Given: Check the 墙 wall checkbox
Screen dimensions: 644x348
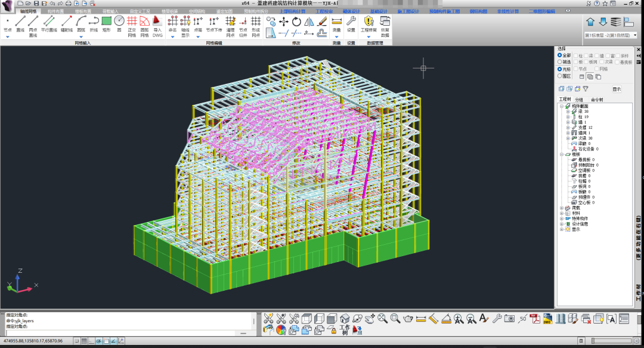Looking at the screenshot, I should [x=597, y=56].
